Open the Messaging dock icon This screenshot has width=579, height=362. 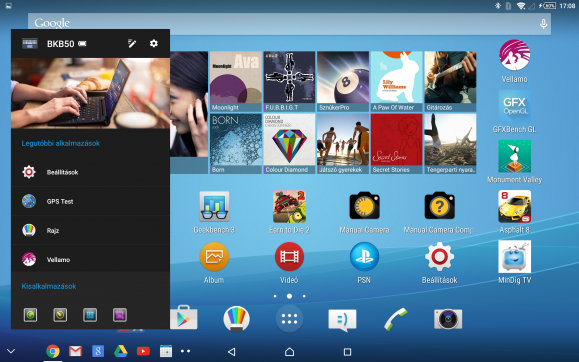[x=342, y=320]
